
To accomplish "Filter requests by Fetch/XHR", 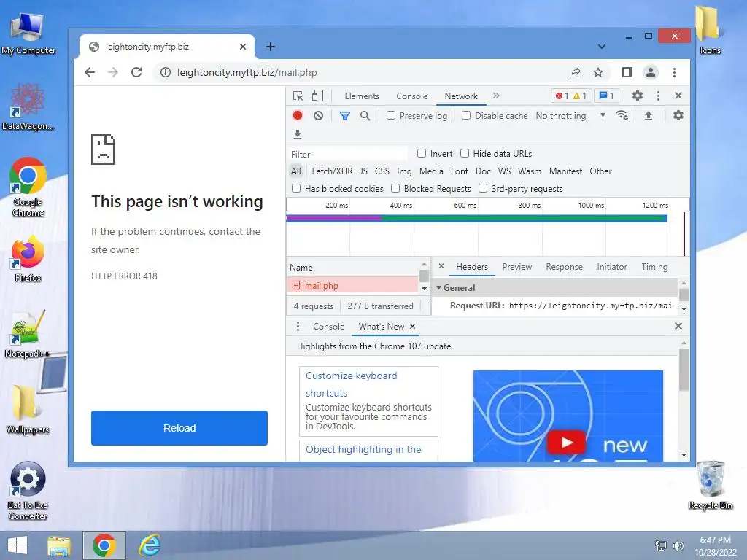I will point(332,171).
